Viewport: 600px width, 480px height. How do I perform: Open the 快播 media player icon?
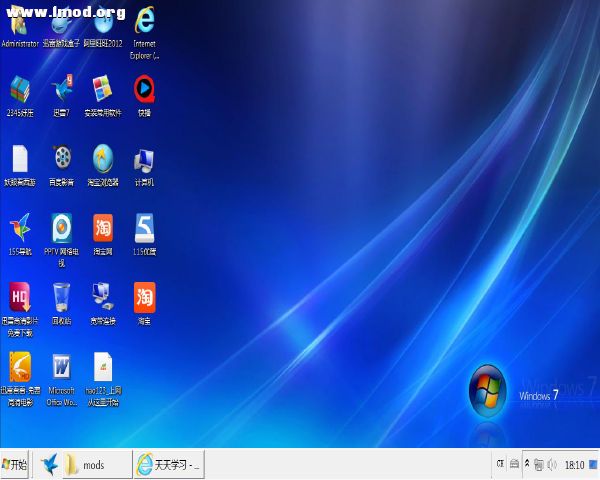(145, 90)
